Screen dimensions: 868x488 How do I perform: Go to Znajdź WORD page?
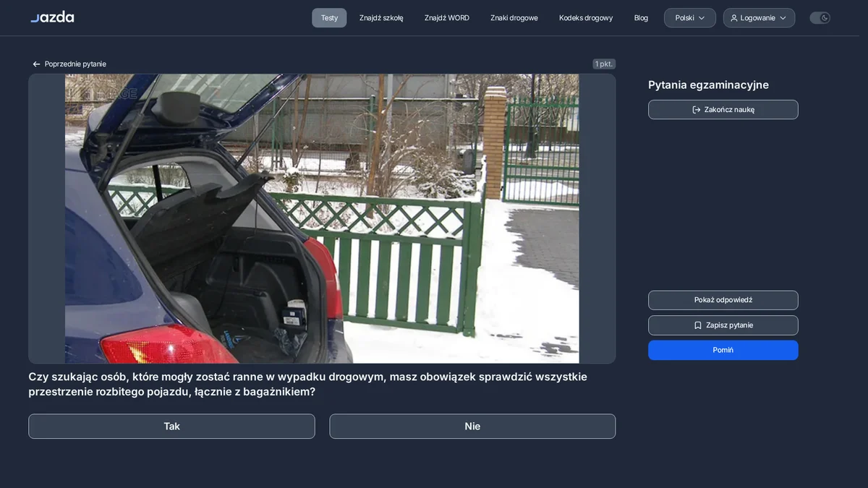447,18
